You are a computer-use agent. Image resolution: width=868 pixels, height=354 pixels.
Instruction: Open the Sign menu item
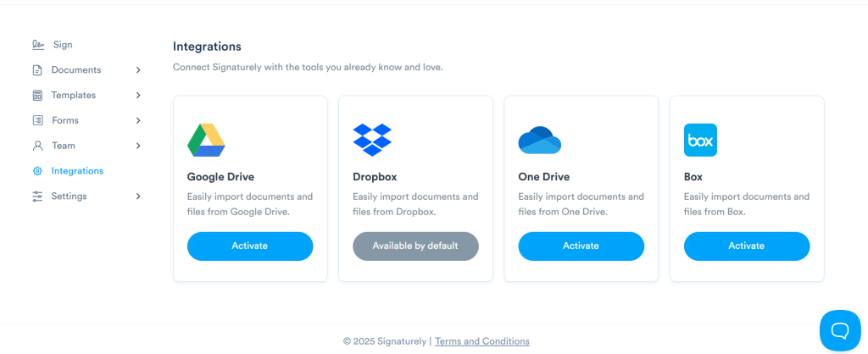pyautogui.click(x=63, y=45)
